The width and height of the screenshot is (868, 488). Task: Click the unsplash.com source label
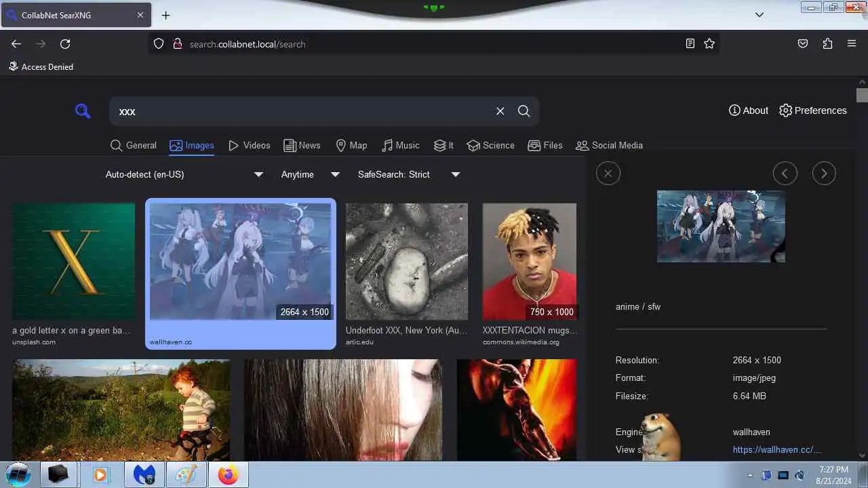pyautogui.click(x=34, y=342)
